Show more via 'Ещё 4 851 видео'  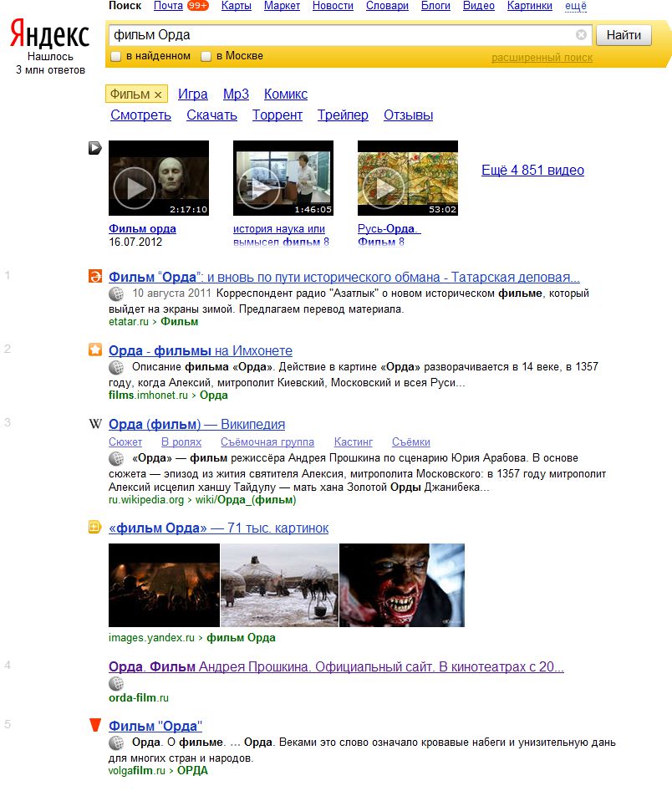532,171
